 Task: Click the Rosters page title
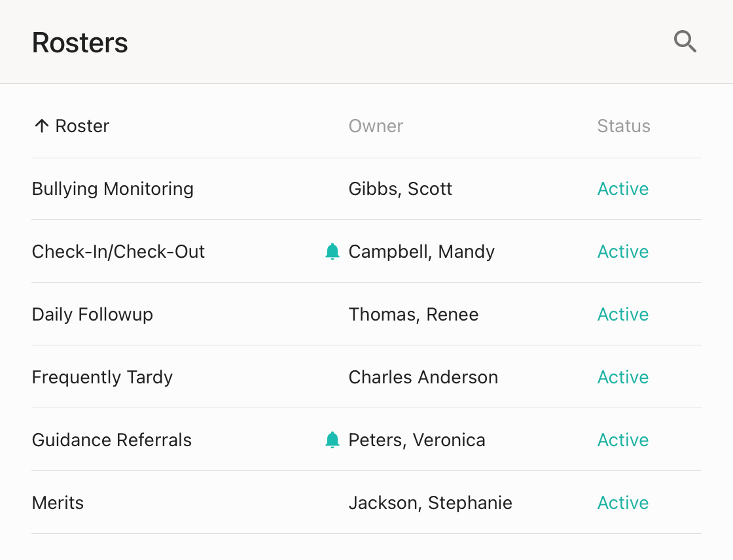pos(80,43)
